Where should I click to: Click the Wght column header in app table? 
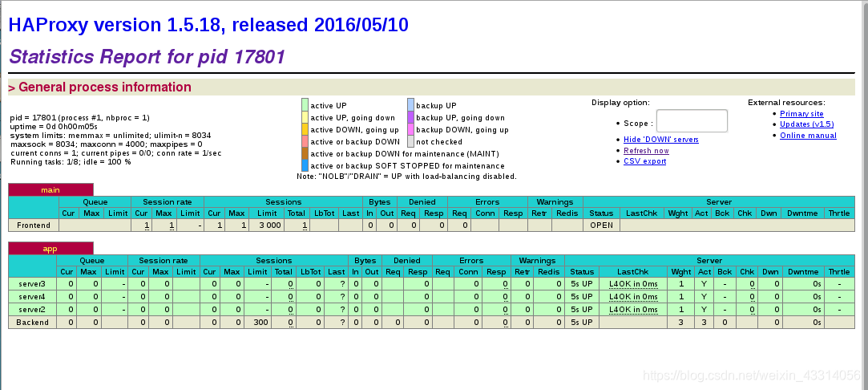pyautogui.click(x=680, y=272)
